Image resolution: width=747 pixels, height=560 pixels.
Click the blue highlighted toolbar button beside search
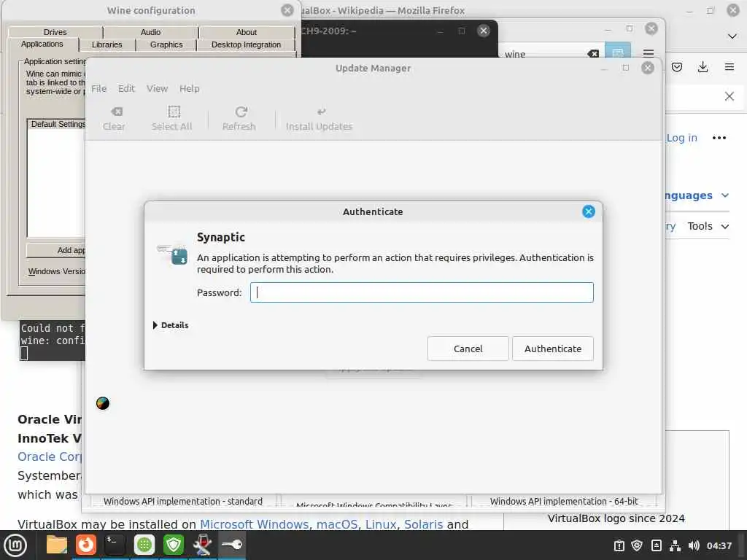tap(618, 50)
